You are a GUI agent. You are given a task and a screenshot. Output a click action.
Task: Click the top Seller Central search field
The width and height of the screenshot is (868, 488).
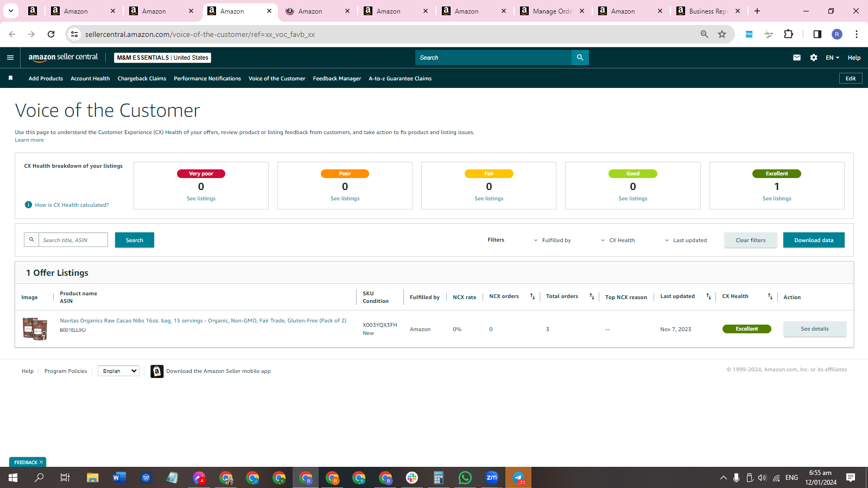(x=493, y=58)
